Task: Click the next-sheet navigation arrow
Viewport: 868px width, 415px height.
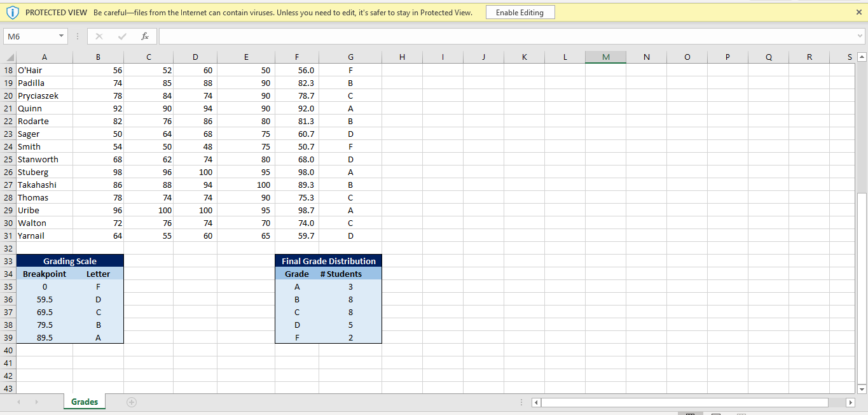Action: tap(36, 402)
